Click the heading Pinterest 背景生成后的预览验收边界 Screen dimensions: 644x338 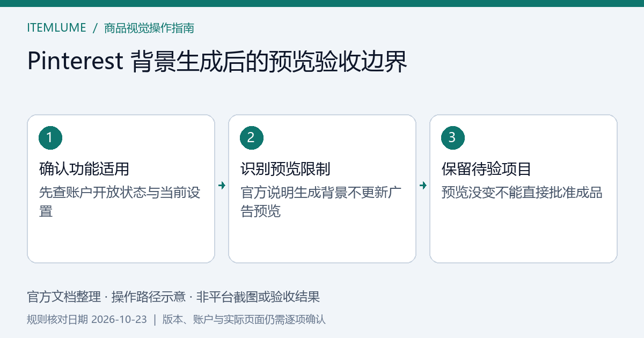(x=217, y=62)
